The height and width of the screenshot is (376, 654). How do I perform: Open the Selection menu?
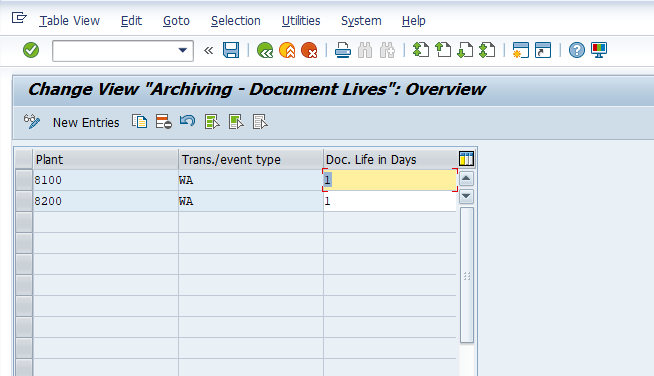tap(236, 20)
